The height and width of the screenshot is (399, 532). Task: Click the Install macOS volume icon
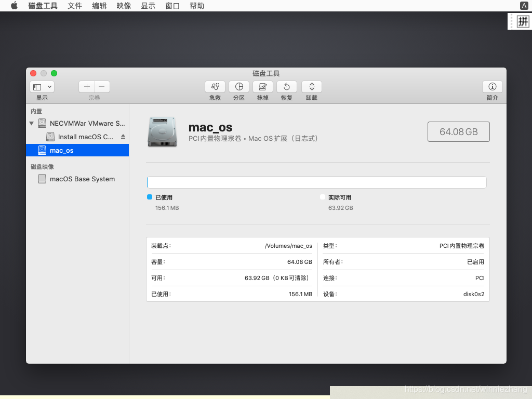(x=50, y=137)
